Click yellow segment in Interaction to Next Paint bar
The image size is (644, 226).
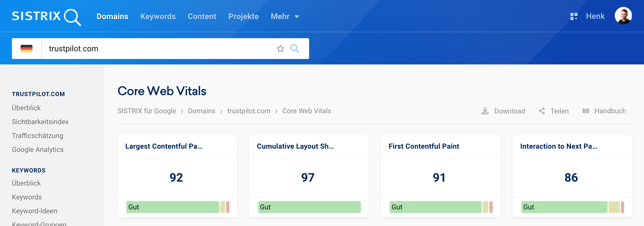point(614,207)
